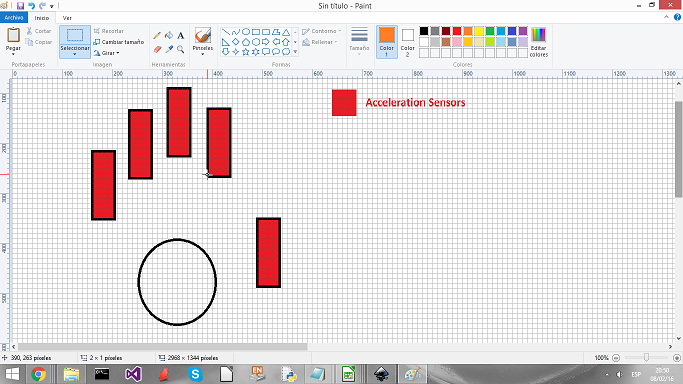Open Visual Studio from taskbar
The image size is (683, 384).
tap(133, 374)
